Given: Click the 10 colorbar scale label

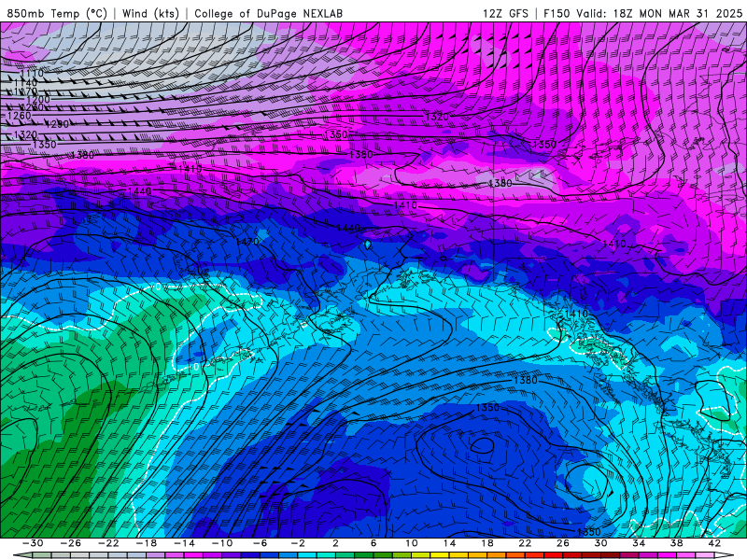Looking at the screenshot, I should point(411,543).
